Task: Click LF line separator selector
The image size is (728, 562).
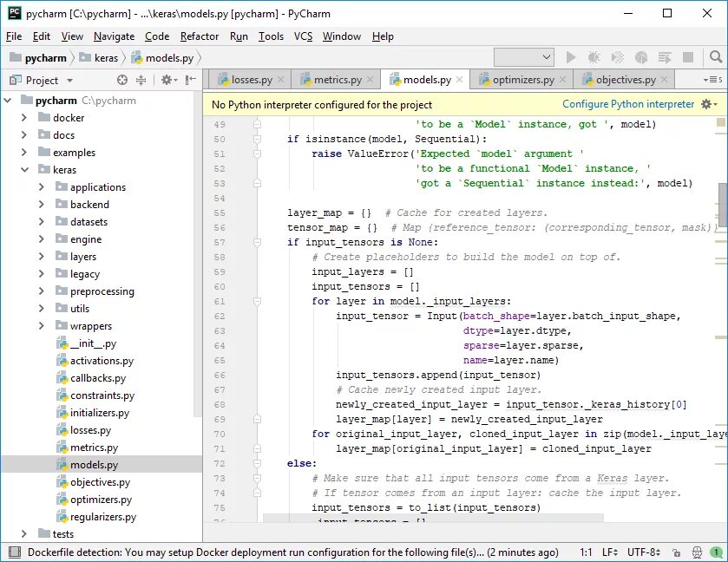Action: pyautogui.click(x=610, y=552)
